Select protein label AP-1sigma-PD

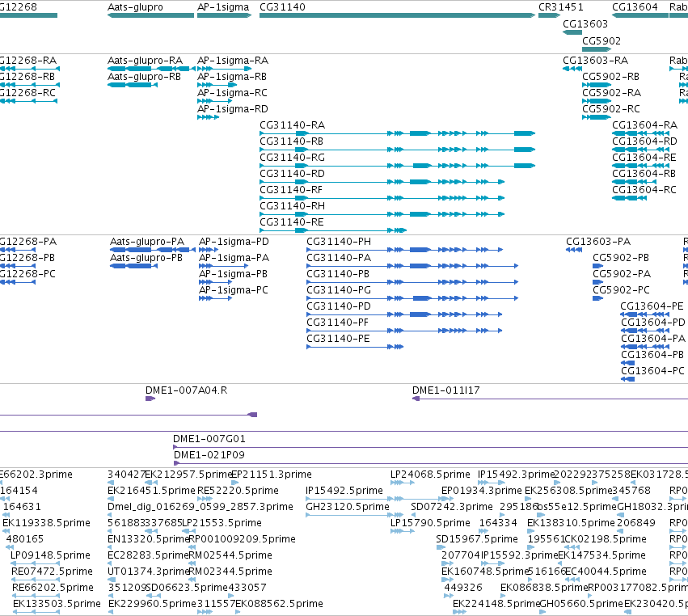[x=234, y=242]
